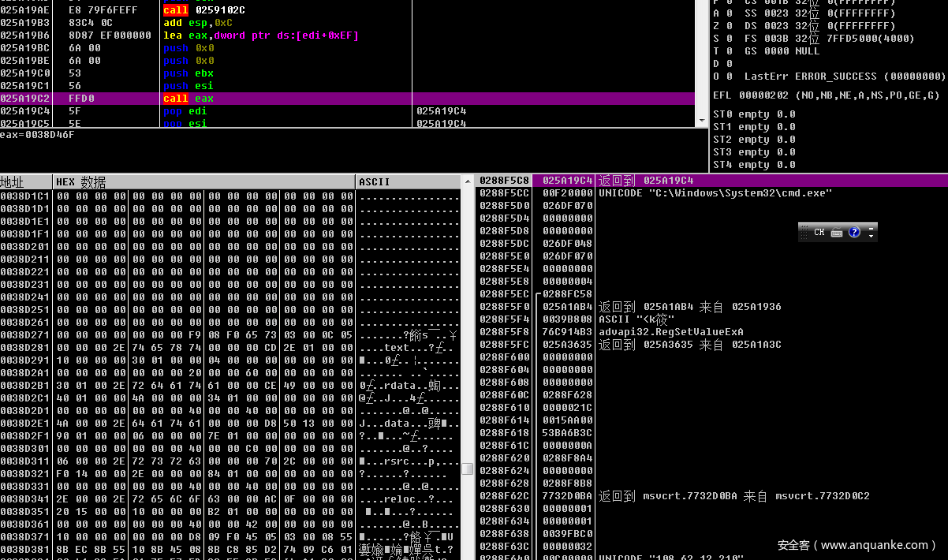Click comment '025A19C4' beside pop edi

pyautogui.click(x=441, y=111)
